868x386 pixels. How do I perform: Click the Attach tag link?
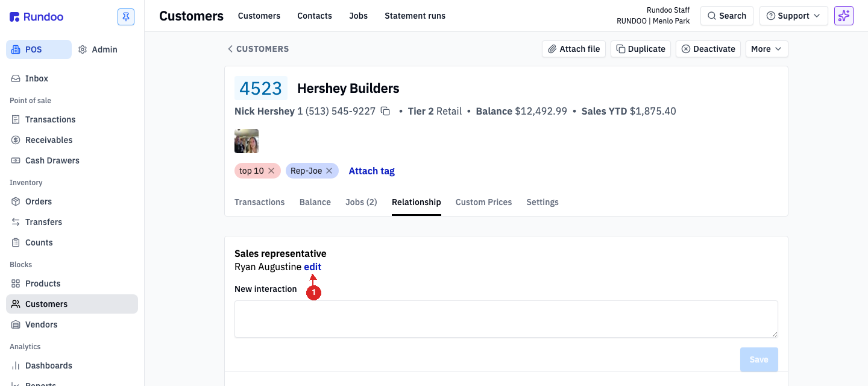click(372, 171)
